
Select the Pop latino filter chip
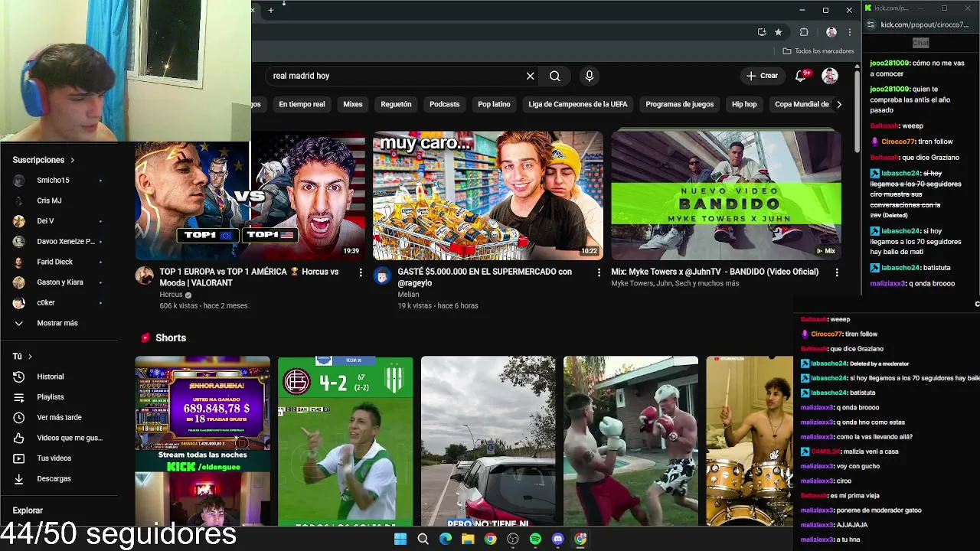494,104
